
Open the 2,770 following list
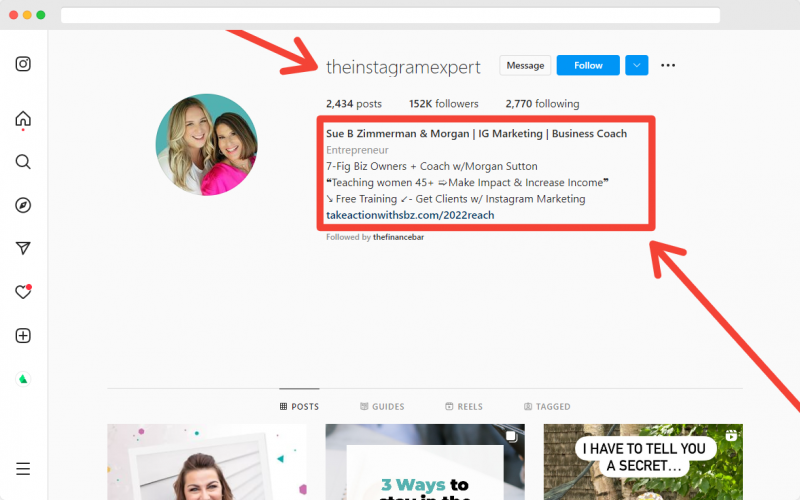tap(542, 104)
